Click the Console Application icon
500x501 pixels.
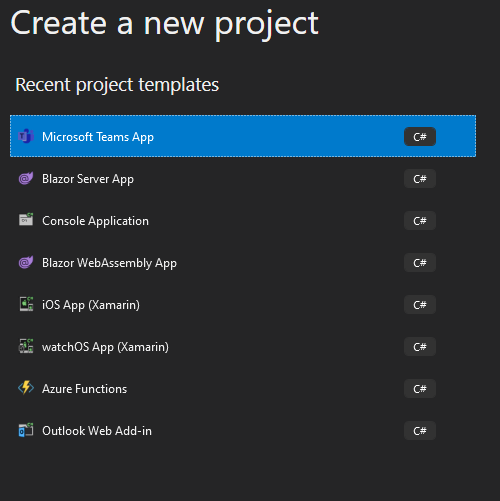click(26, 220)
